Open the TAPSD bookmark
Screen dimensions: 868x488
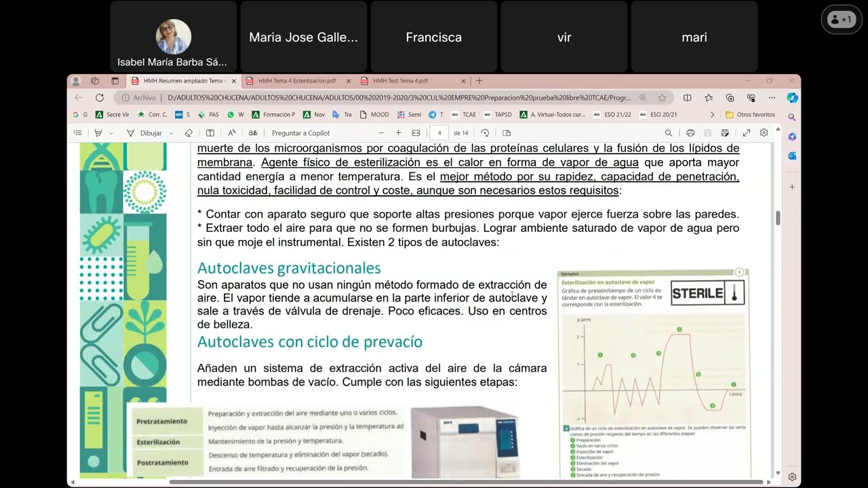click(498, 115)
